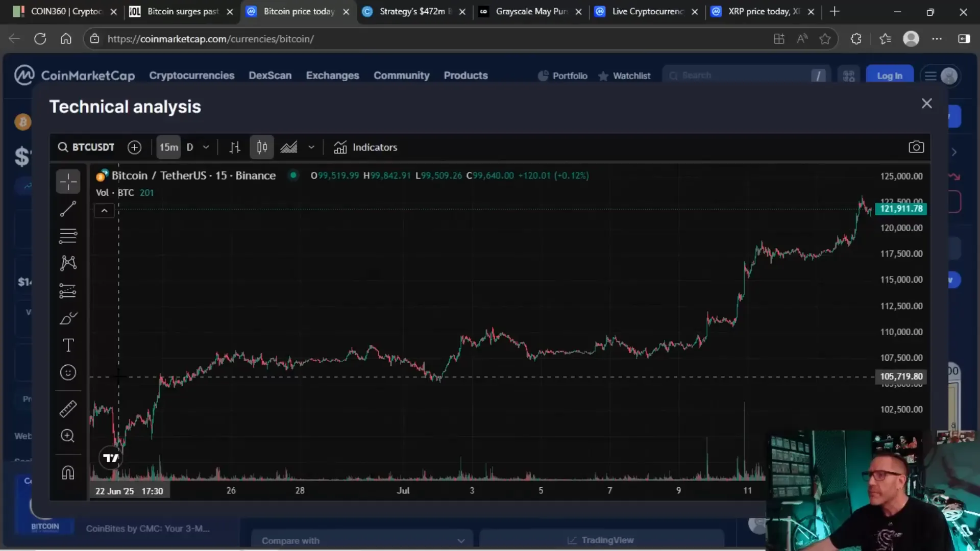Open the Portfolio page
This screenshot has width=980, height=551.
(x=562, y=76)
